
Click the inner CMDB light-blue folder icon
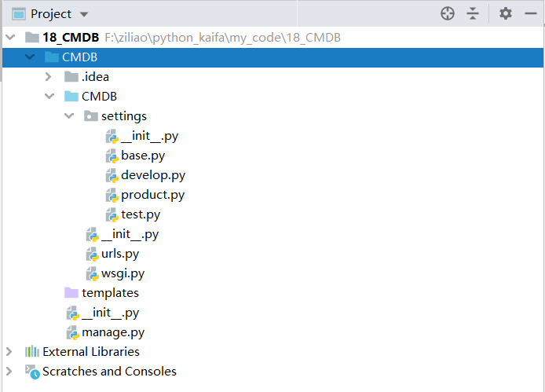pos(71,96)
